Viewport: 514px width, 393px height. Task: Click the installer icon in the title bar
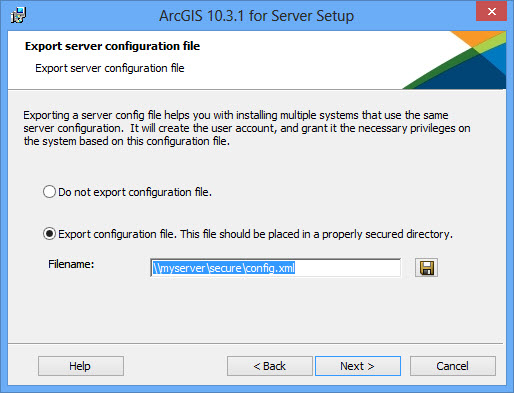pos(18,15)
